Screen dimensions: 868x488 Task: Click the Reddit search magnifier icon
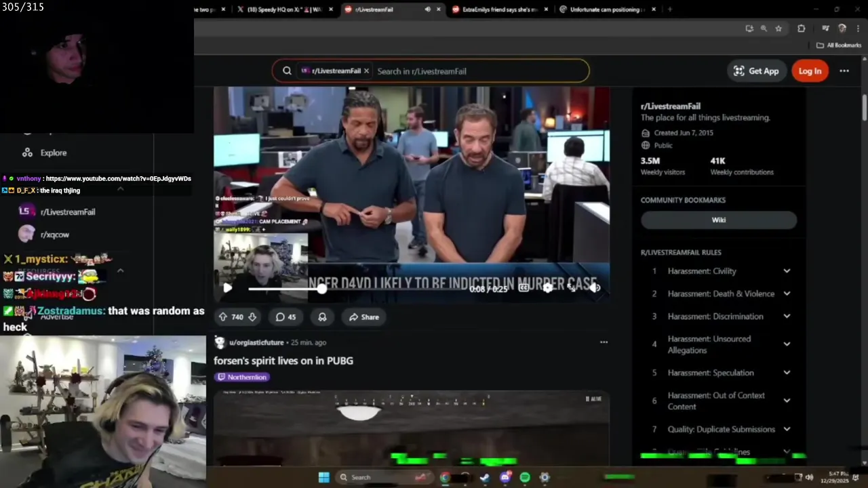[x=287, y=70]
